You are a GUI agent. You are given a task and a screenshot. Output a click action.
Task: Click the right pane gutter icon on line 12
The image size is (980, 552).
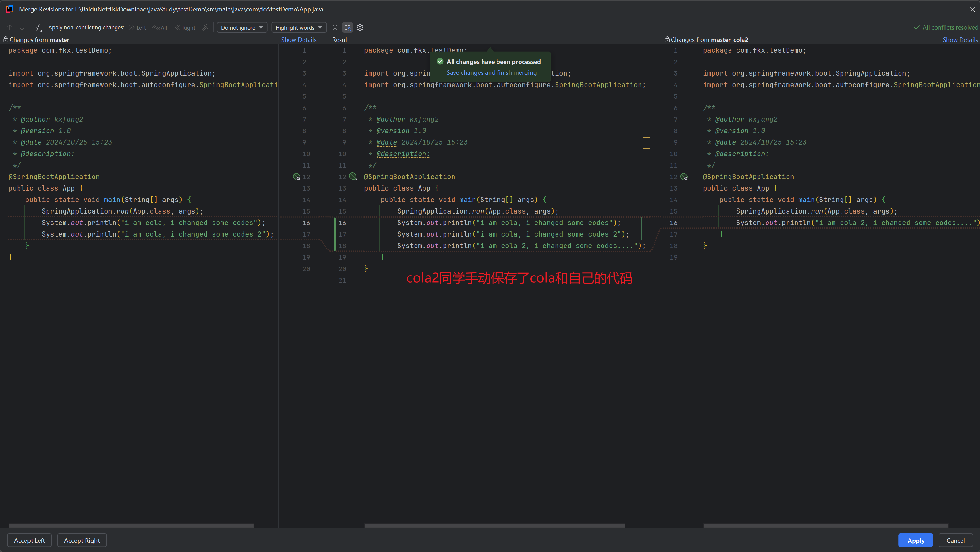(x=684, y=177)
